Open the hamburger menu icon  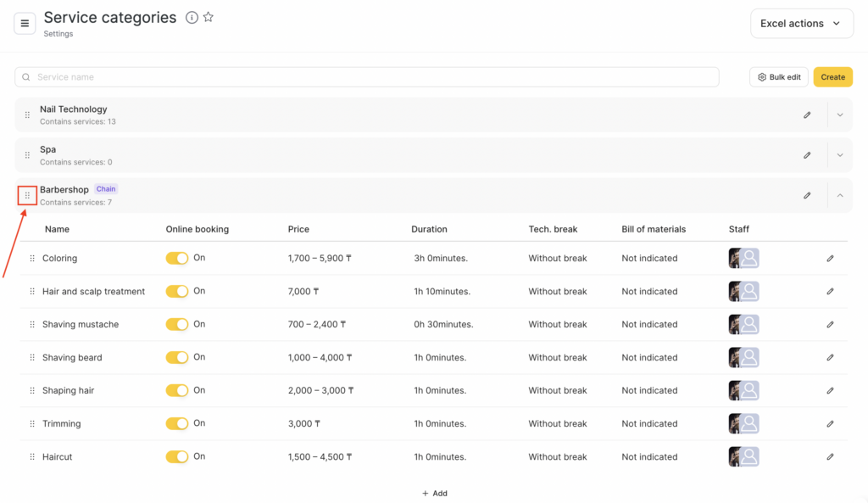[25, 24]
